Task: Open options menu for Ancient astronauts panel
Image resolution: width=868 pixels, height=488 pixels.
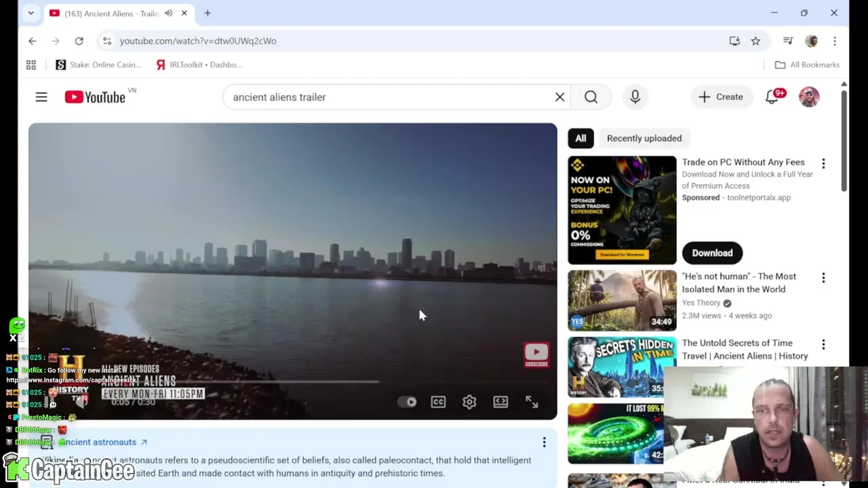Action: pyautogui.click(x=544, y=443)
